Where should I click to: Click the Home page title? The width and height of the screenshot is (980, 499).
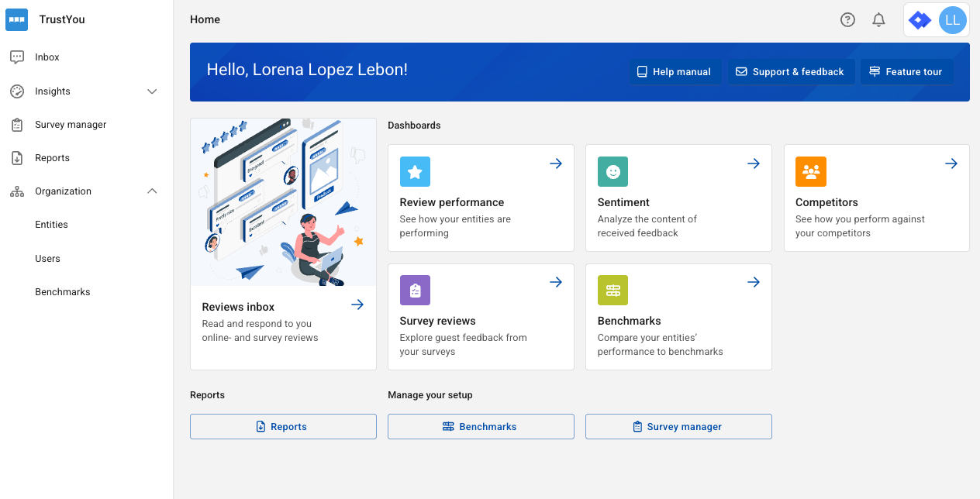[x=205, y=19]
